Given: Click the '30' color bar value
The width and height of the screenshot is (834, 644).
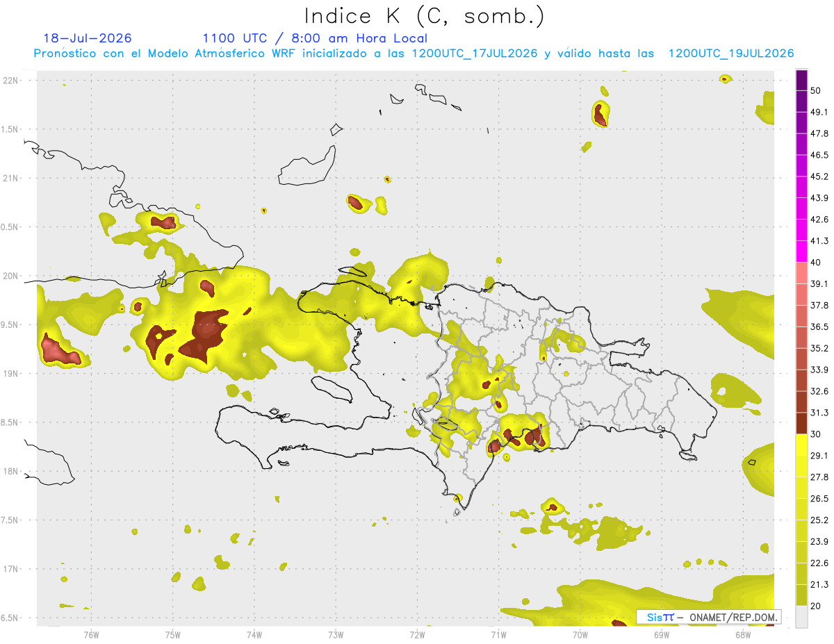Looking at the screenshot, I should tap(817, 434).
